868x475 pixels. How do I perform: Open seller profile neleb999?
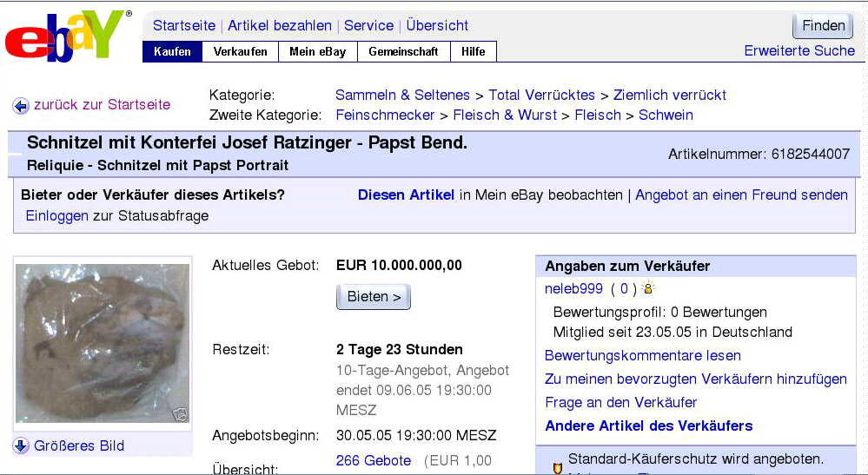(574, 288)
